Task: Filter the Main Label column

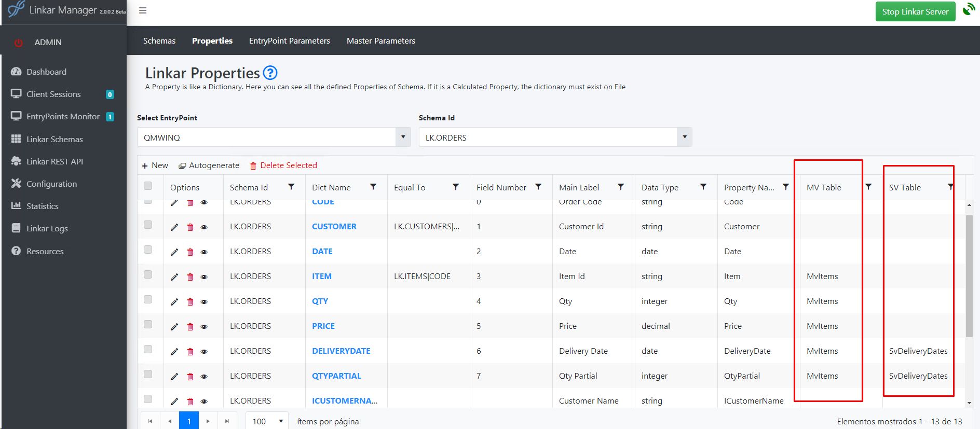Action: tap(621, 187)
